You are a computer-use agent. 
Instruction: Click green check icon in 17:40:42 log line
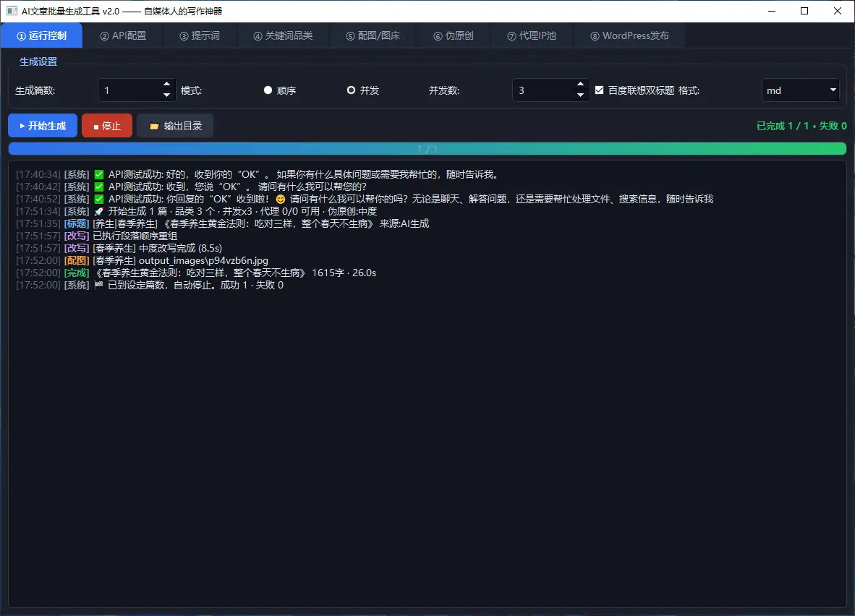[98, 187]
